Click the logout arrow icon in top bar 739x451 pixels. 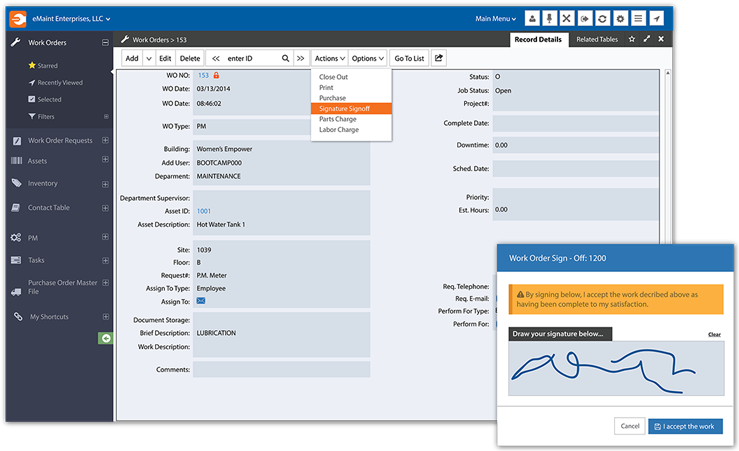tap(584, 19)
